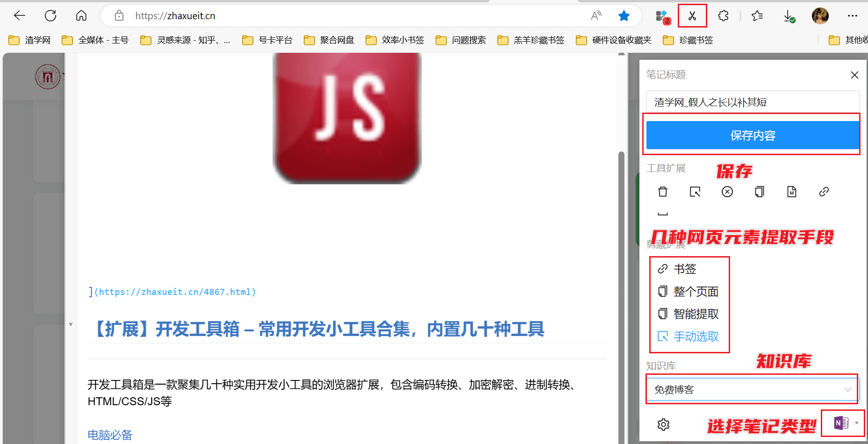Screen dimensions: 868x444
Task: Open the clipper extension settings gear
Action: point(663,424)
